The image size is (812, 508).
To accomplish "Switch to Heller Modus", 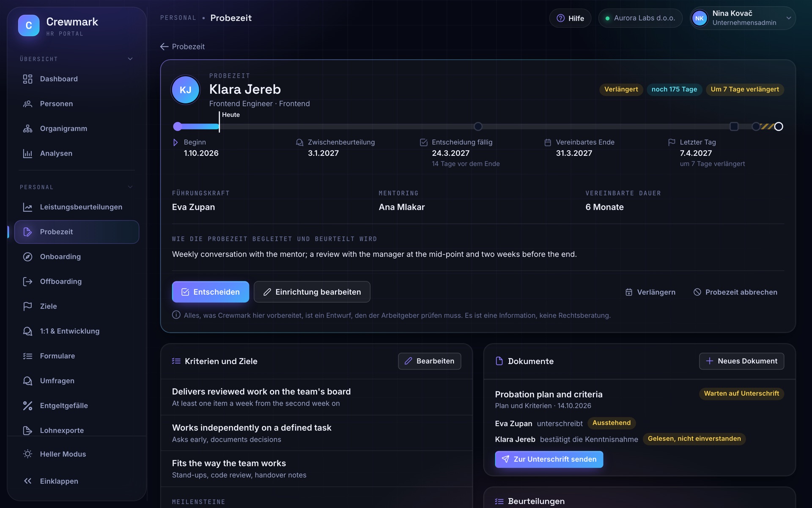I will (x=77, y=454).
